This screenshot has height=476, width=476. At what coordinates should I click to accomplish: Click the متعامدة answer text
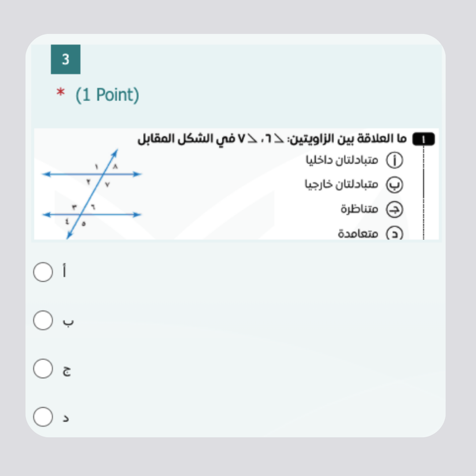click(358, 233)
